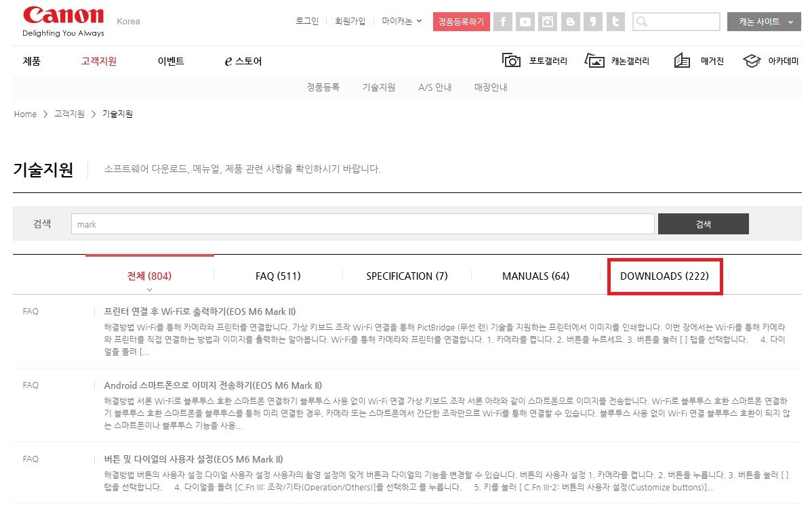Open the 이벤트 menu
The height and width of the screenshot is (508, 812).
171,61
